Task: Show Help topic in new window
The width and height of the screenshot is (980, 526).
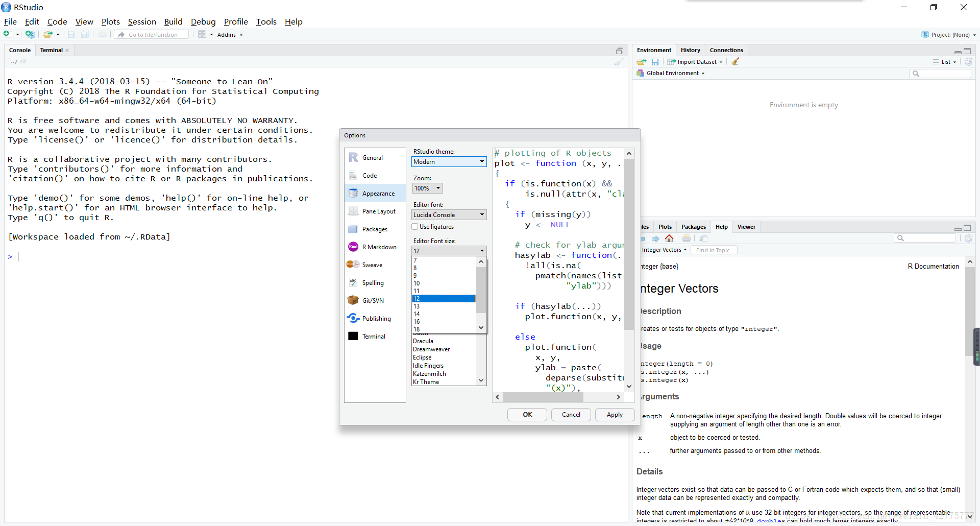Action: 704,238
